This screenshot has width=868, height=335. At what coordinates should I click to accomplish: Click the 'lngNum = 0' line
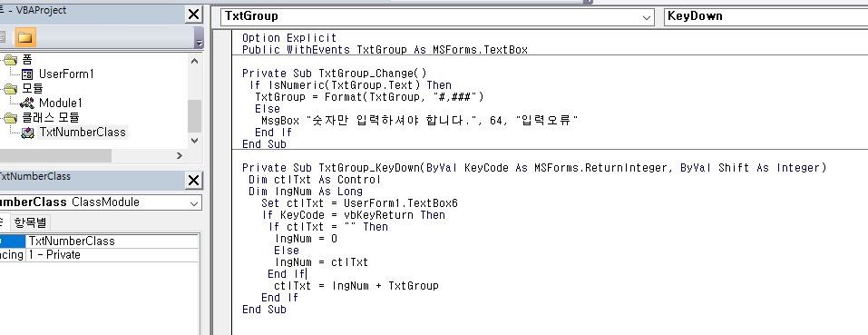[307, 239]
